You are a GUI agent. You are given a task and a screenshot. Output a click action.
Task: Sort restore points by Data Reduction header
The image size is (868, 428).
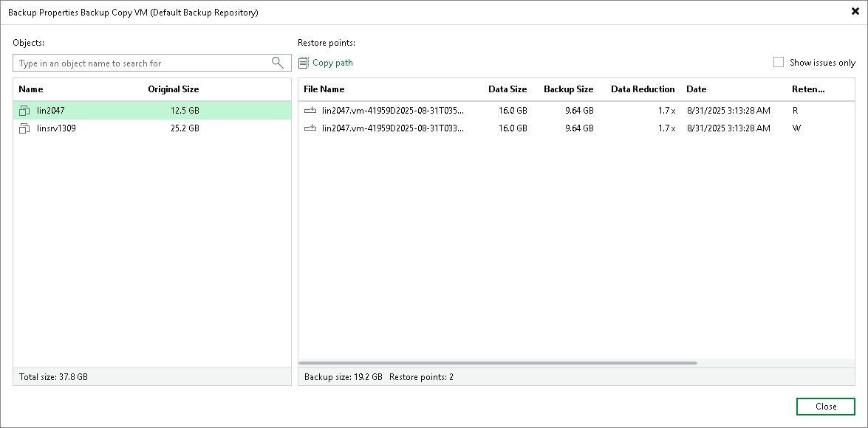point(643,89)
